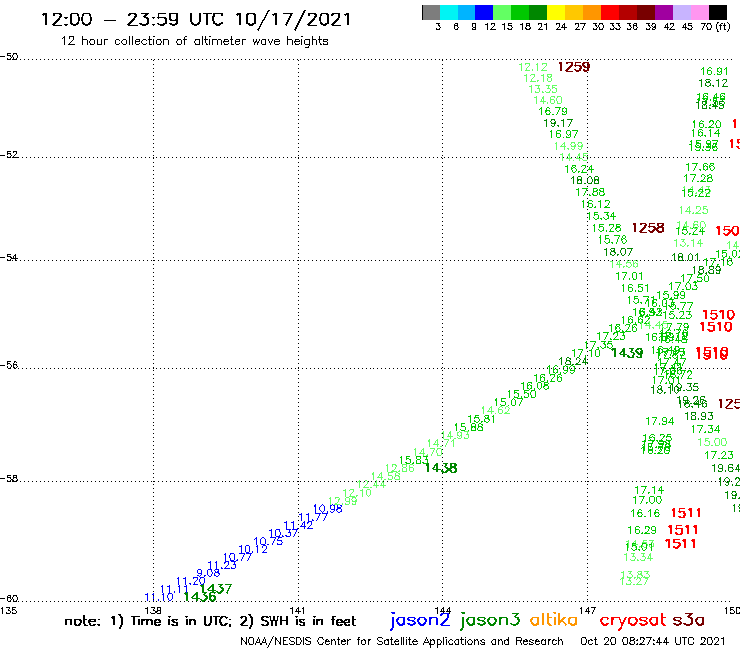Click the wave height value 16.91
740x650 pixels.
click(714, 71)
